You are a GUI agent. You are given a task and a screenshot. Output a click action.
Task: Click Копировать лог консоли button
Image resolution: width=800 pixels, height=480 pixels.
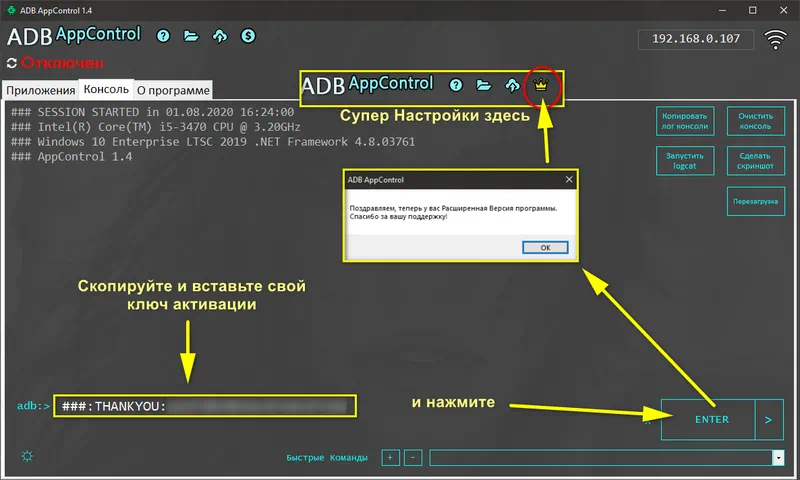coord(685,121)
